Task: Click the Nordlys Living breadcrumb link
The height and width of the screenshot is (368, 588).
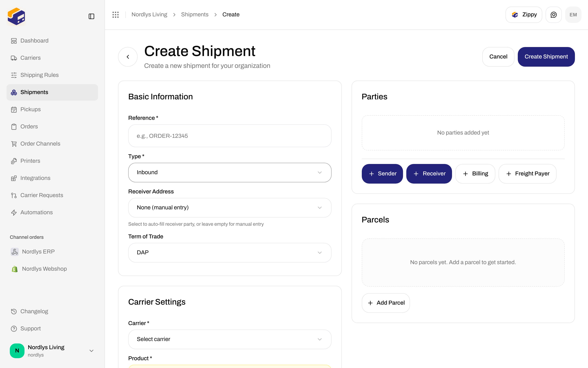Action: (149, 15)
